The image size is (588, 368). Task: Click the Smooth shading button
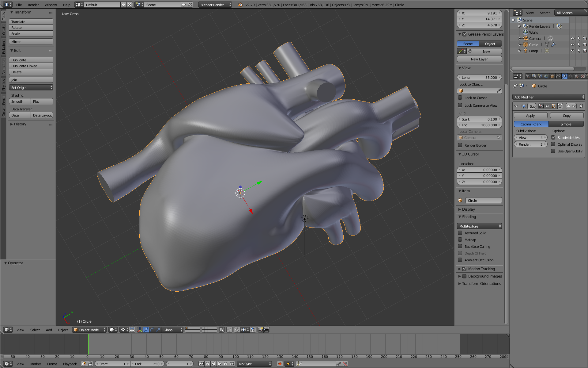click(x=20, y=101)
